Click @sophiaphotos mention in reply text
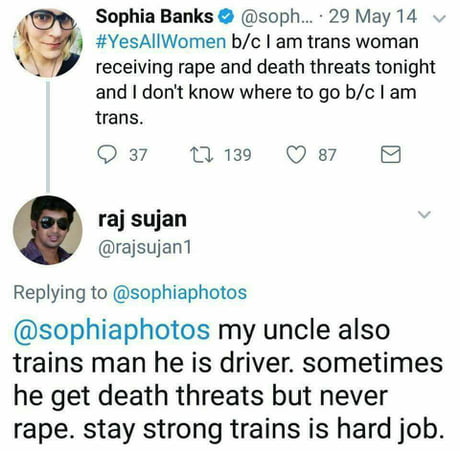Image resolution: width=460 pixels, height=451 pixels. [x=112, y=331]
